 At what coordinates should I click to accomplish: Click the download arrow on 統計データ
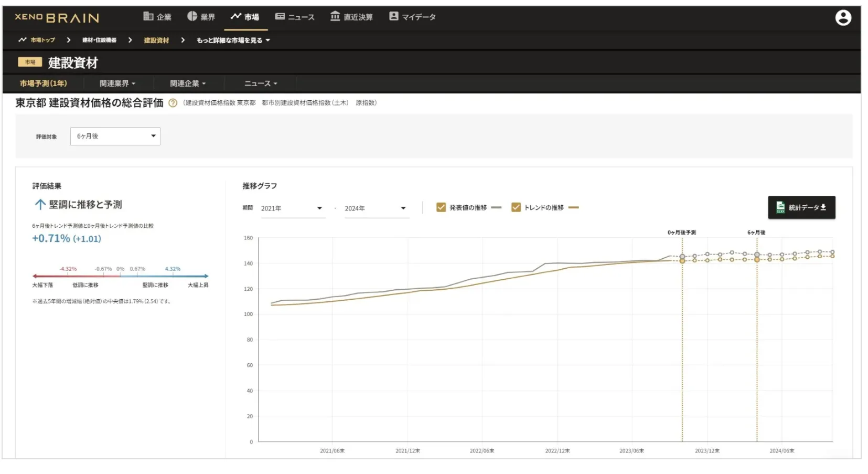(823, 207)
